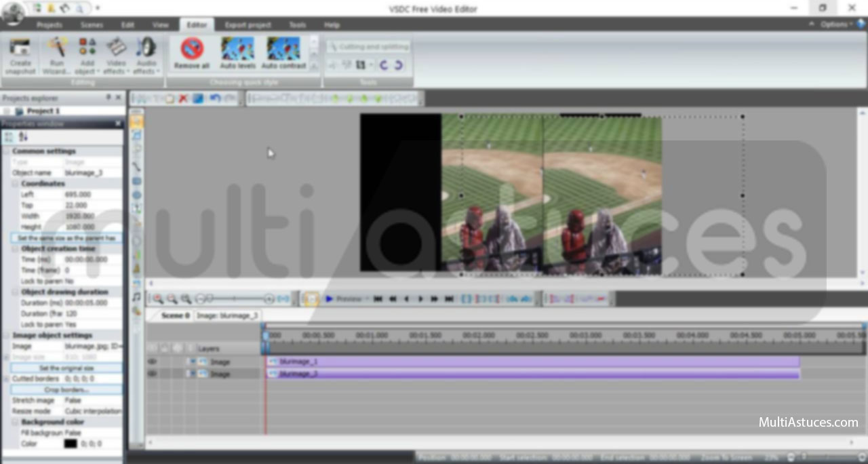The height and width of the screenshot is (464, 868).
Task: Click Set the original size button
Action: [66, 368]
